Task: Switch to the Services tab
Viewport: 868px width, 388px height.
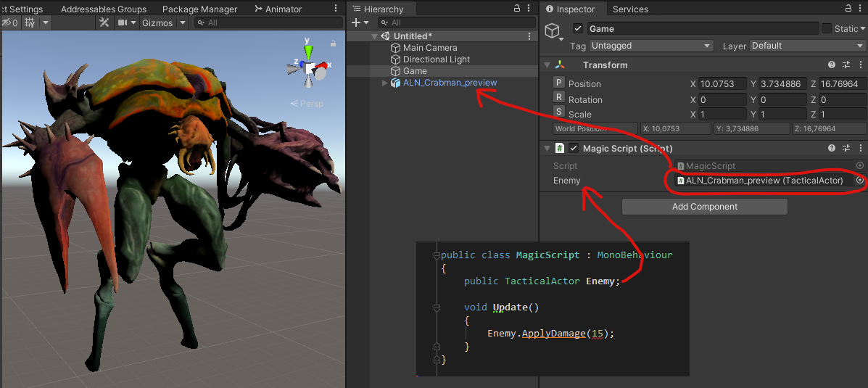Action: coord(630,9)
